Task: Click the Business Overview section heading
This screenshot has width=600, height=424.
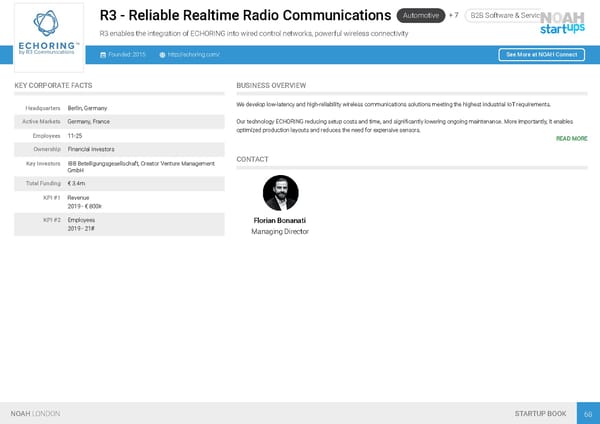Action: click(271, 86)
